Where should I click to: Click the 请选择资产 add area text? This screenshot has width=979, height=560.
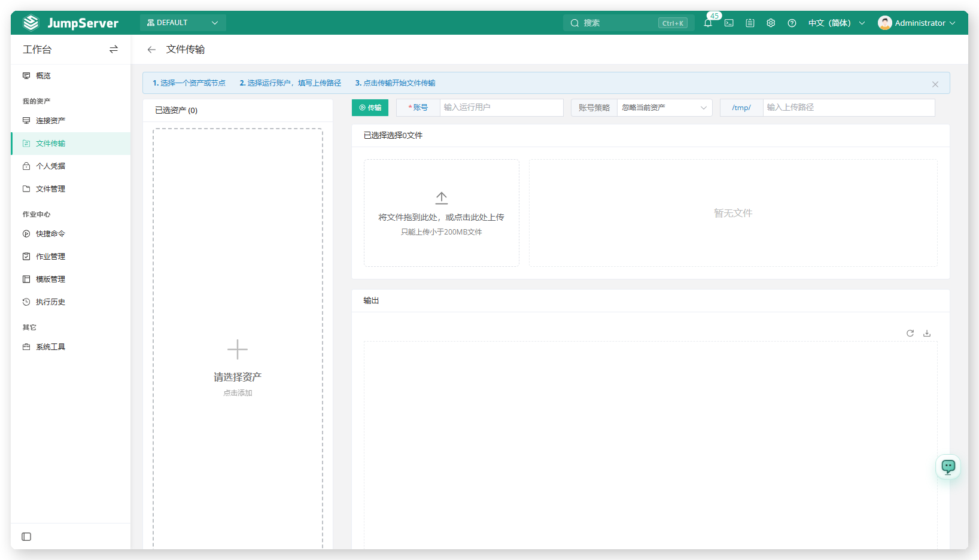coord(238,377)
